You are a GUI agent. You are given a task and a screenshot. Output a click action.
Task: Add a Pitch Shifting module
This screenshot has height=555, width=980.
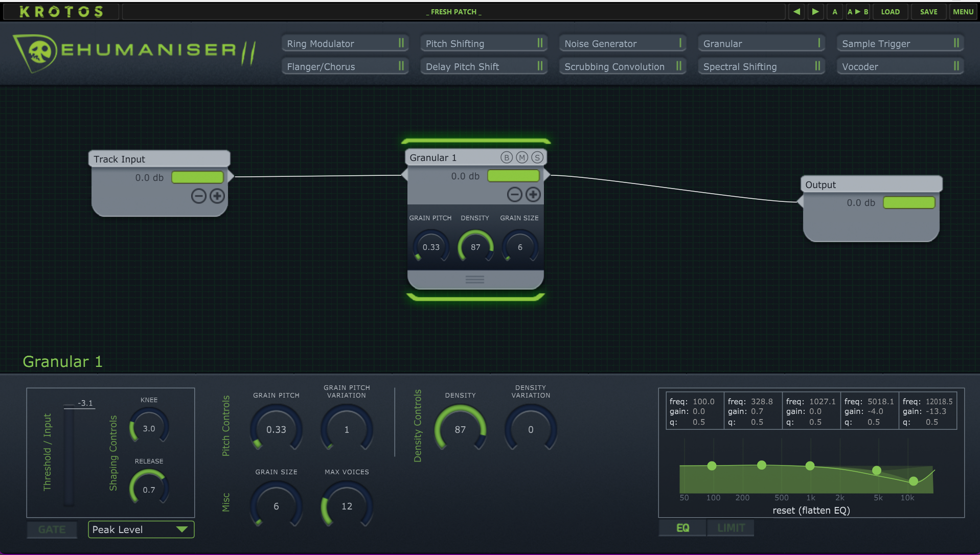tap(484, 43)
